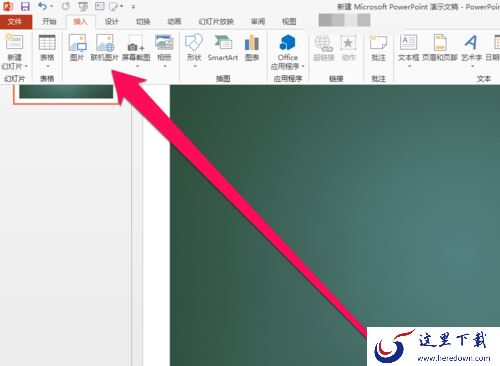Open the File tab
500x366 pixels.
tap(15, 22)
